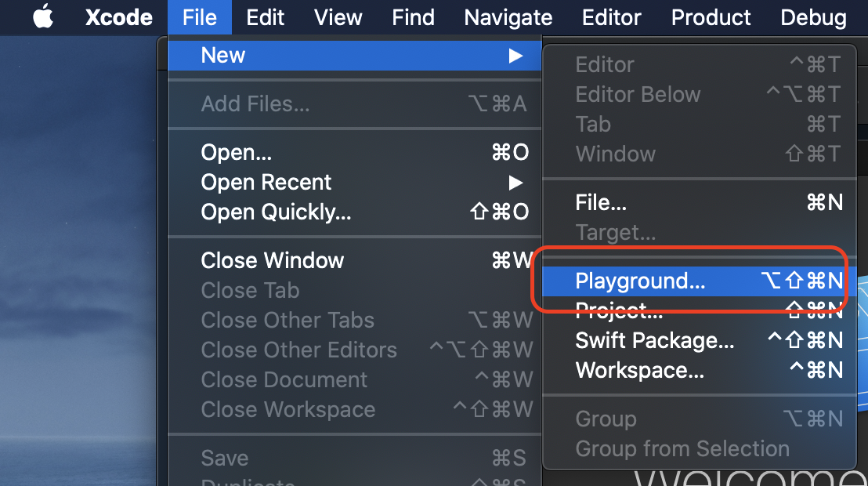Choose Workspace… from the submenu
The width and height of the screenshot is (868, 486).
(x=699, y=370)
